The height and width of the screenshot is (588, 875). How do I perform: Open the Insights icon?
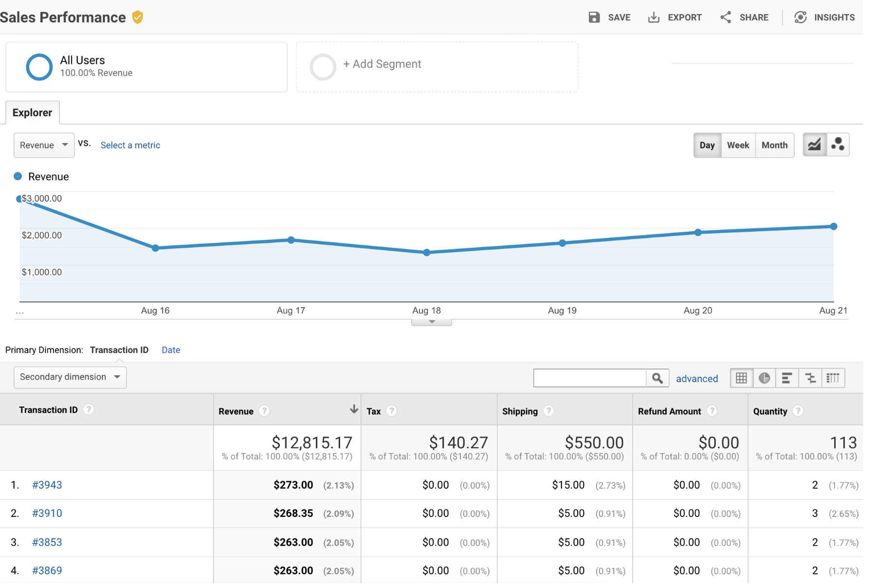[801, 18]
